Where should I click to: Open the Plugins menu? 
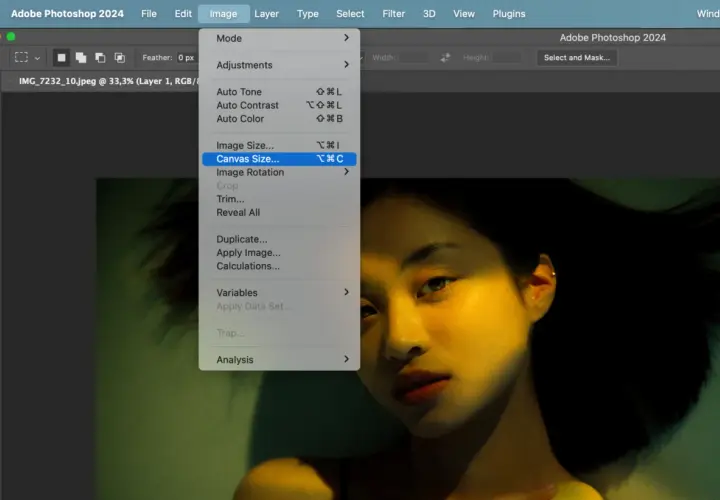[509, 14]
